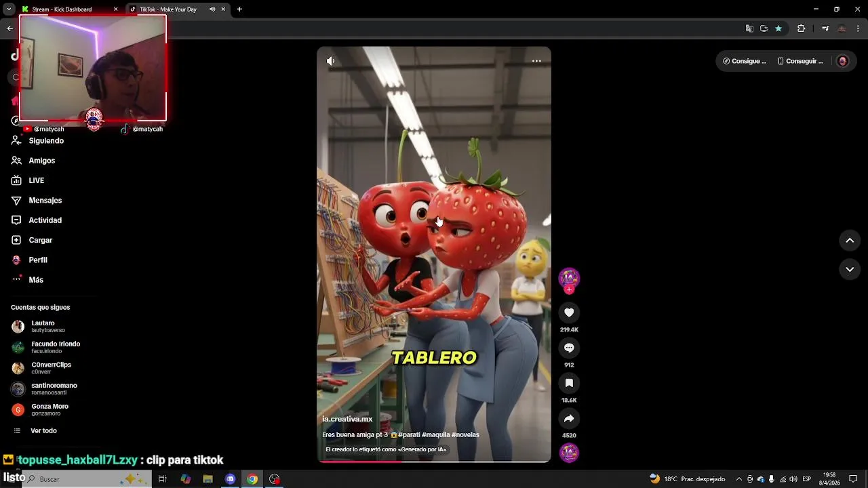Open the Chrome extensions puzzle icon

[x=801, y=28]
